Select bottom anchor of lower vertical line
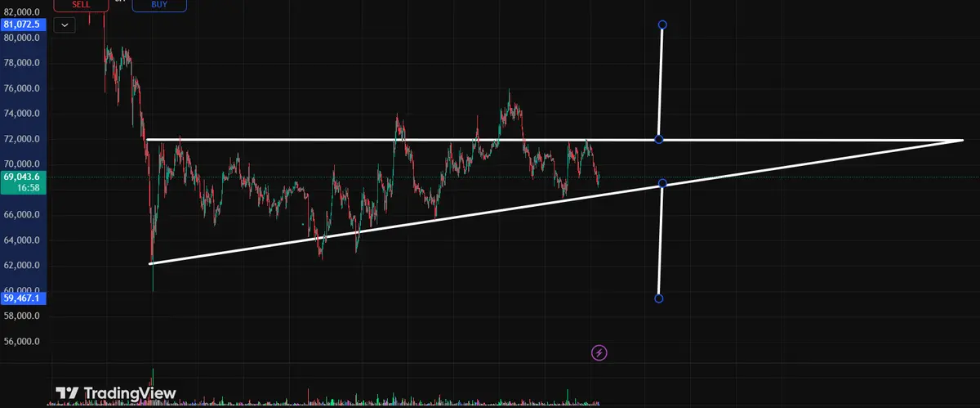 click(659, 298)
